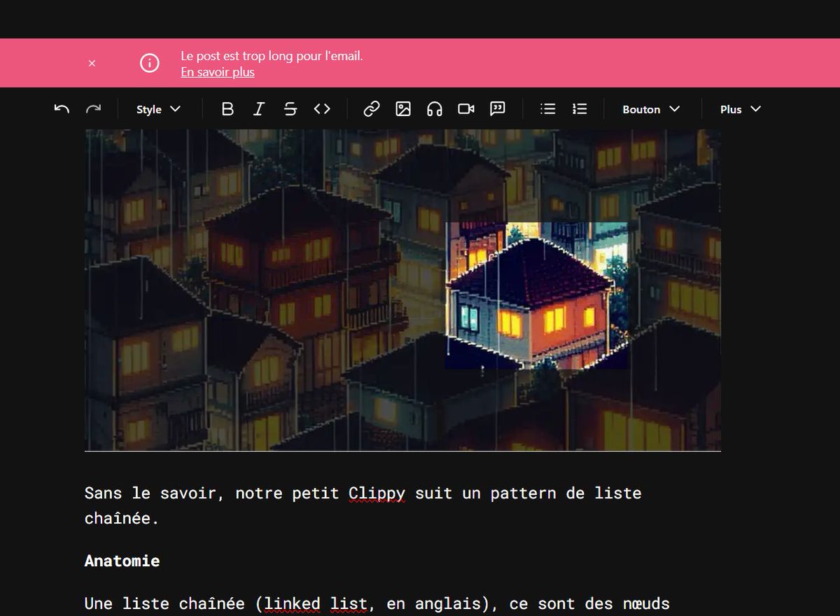Screen dimensions: 840x616
Task: Open the 'En savoir plus' link
Action: click(218, 72)
